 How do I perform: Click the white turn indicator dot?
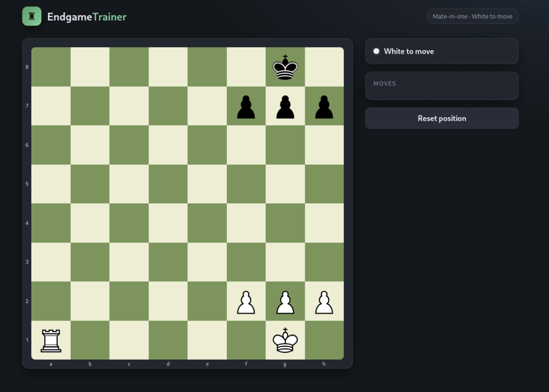pos(376,51)
